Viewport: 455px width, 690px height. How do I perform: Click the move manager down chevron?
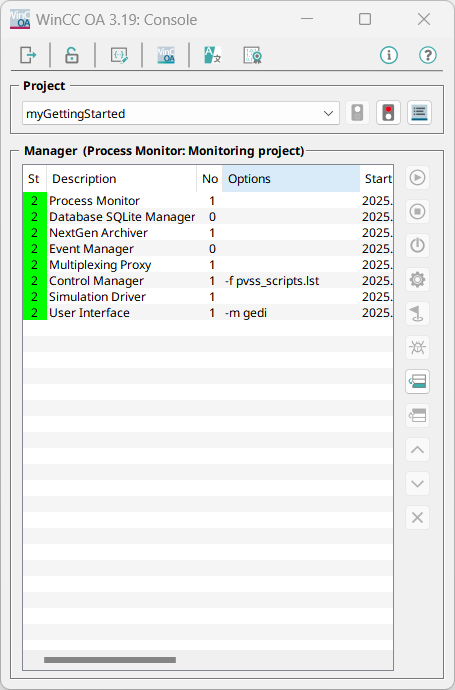click(x=418, y=484)
